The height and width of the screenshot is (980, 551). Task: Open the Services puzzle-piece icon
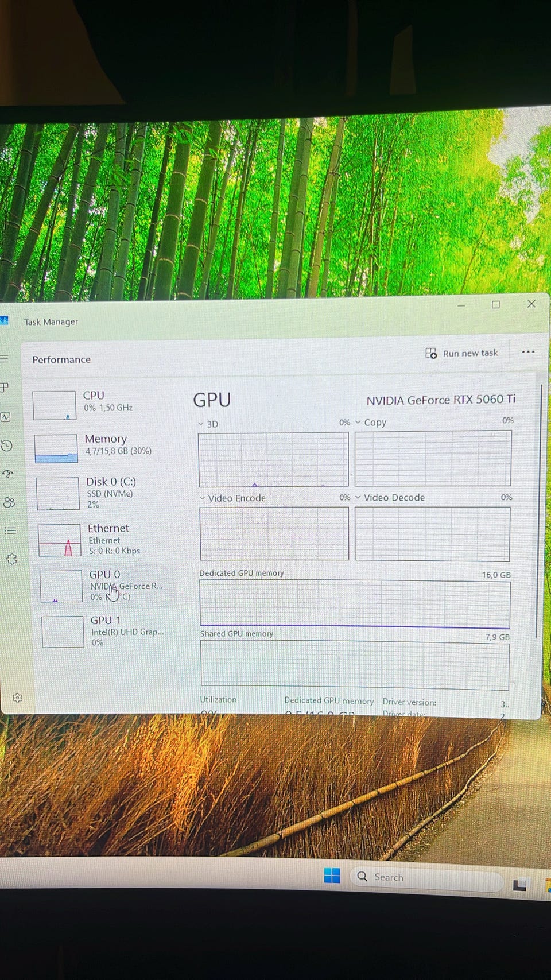(x=11, y=559)
